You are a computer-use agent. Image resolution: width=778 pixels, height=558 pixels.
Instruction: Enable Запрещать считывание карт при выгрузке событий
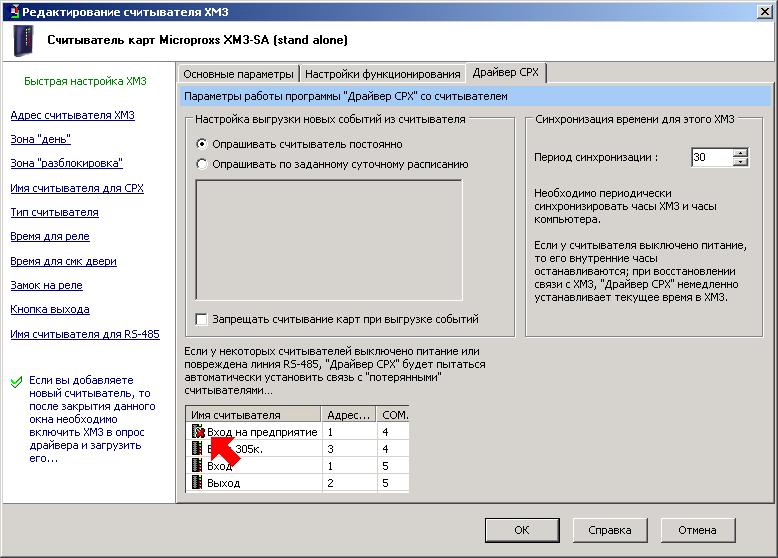click(202, 319)
